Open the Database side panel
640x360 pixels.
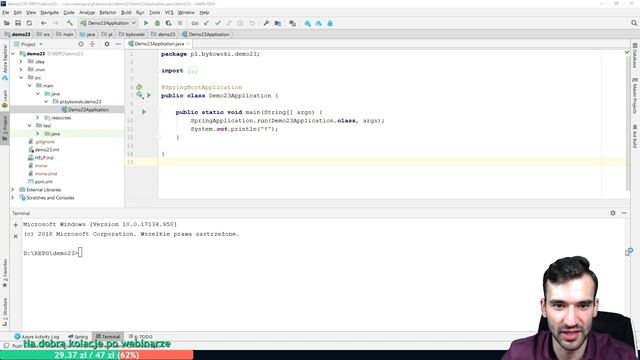click(x=635, y=55)
